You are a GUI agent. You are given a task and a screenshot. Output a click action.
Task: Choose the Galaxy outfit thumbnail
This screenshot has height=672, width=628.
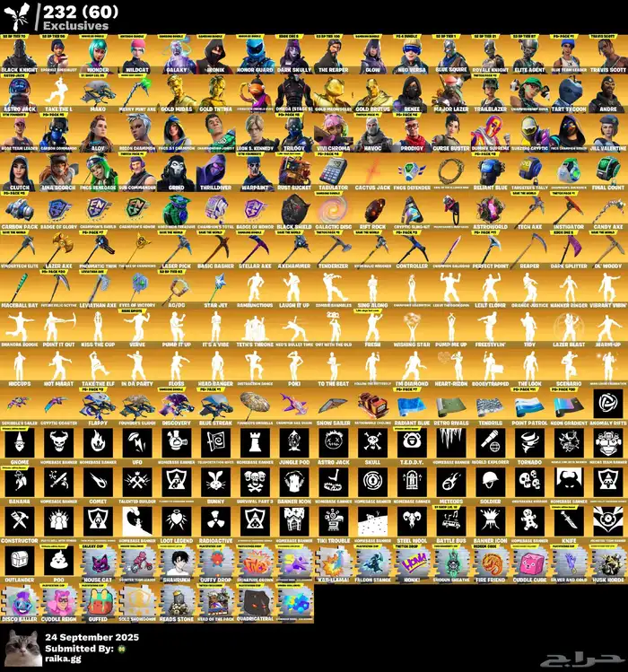coord(174,54)
